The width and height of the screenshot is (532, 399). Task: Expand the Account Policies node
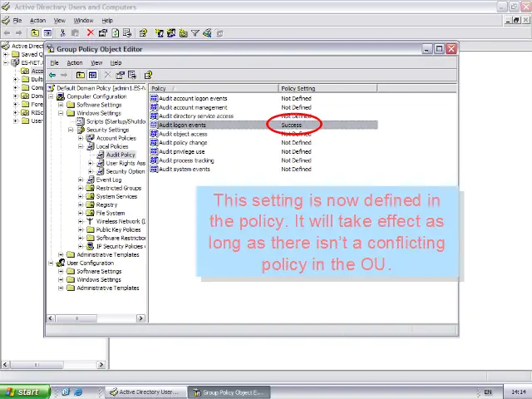tap(81, 138)
